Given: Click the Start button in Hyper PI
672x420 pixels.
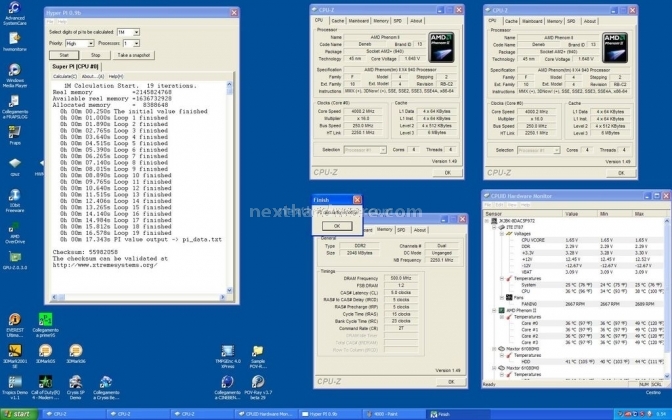Looking at the screenshot, I should (64, 55).
